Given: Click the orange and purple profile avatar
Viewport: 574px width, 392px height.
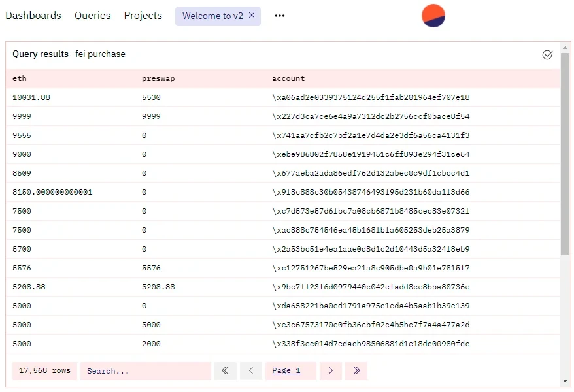Looking at the screenshot, I should pos(433,16).
